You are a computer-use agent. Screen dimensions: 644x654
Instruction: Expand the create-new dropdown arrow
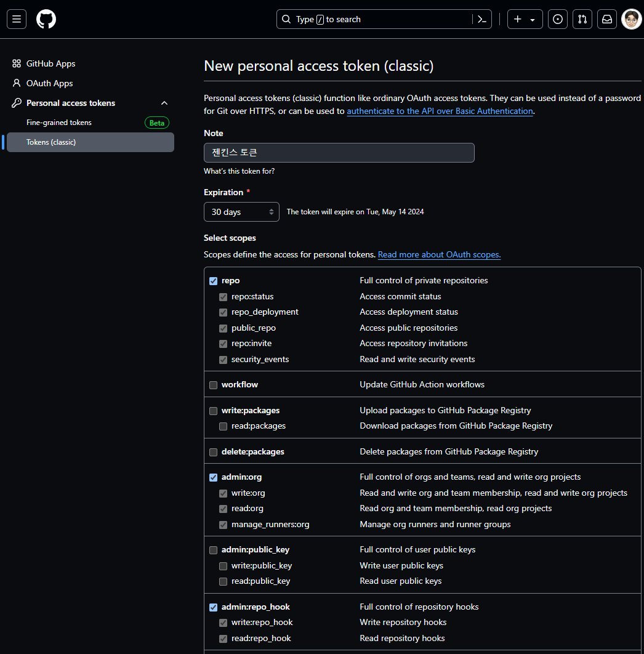pyautogui.click(x=533, y=20)
